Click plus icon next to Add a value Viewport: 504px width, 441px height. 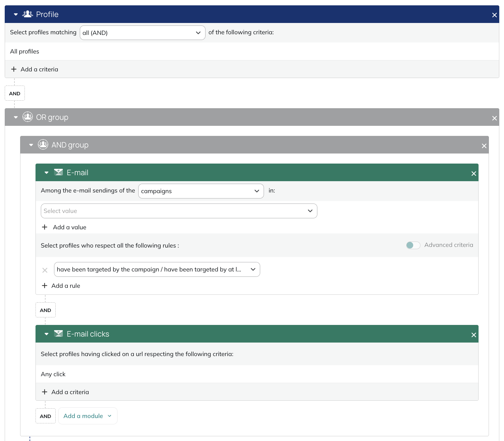[x=45, y=227]
